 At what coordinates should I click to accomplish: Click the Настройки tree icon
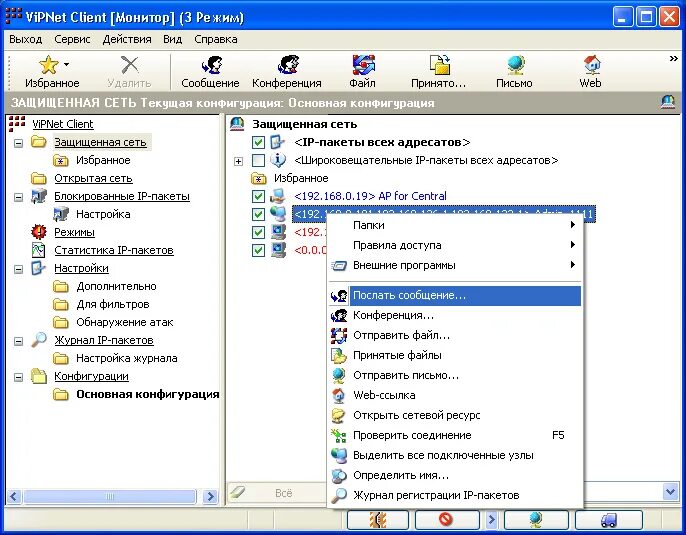point(38,268)
